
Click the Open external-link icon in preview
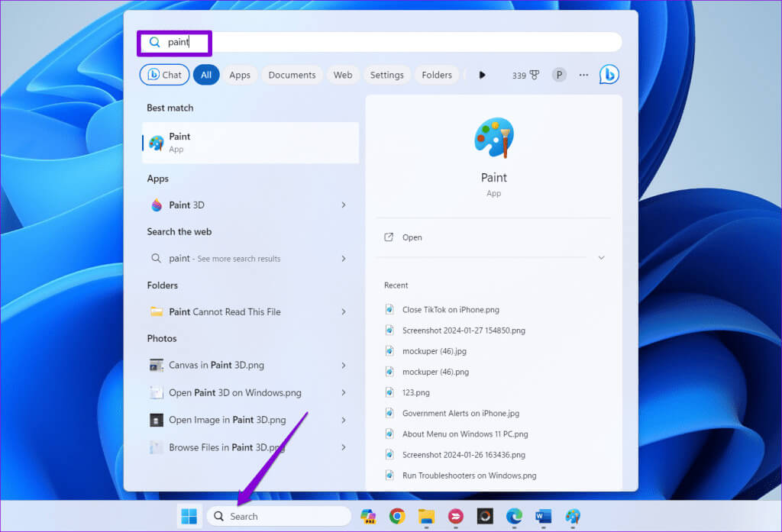pos(389,237)
